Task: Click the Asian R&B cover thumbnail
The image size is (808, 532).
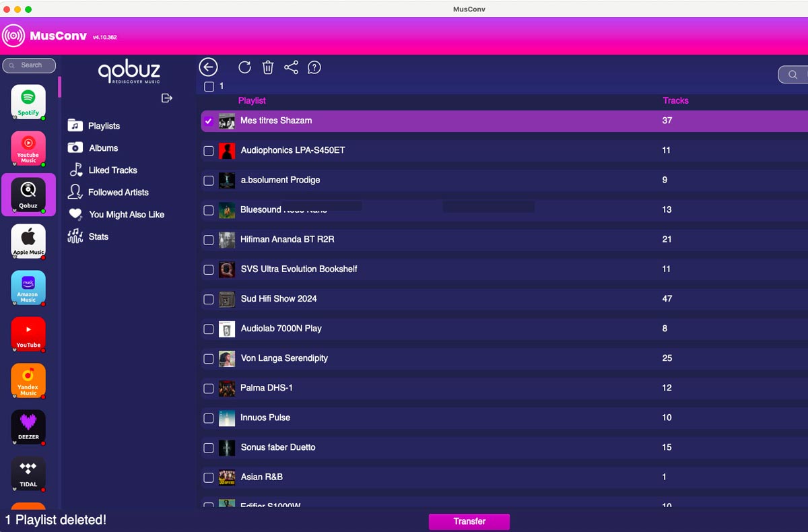Action: [x=227, y=477]
